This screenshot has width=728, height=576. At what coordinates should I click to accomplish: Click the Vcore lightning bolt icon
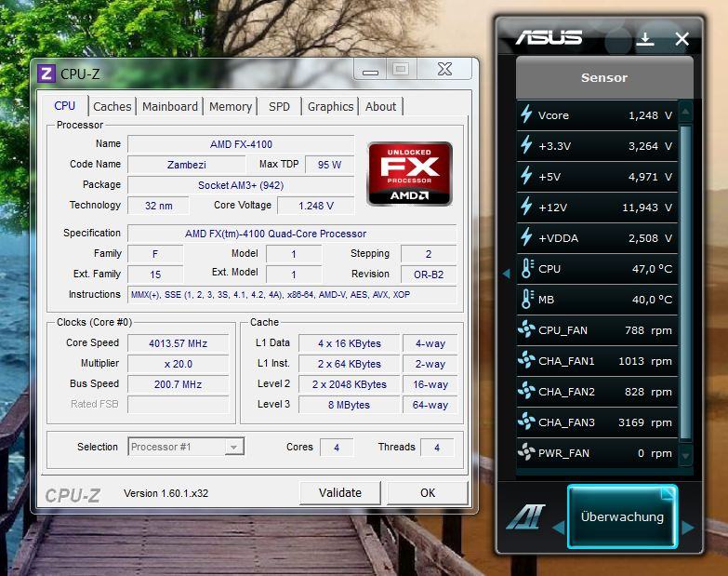(526, 114)
